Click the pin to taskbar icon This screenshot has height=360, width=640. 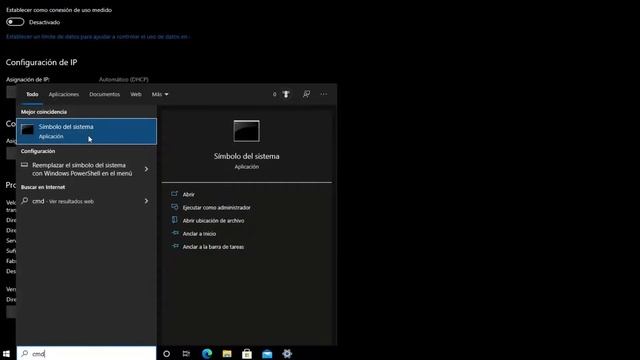pos(175,246)
